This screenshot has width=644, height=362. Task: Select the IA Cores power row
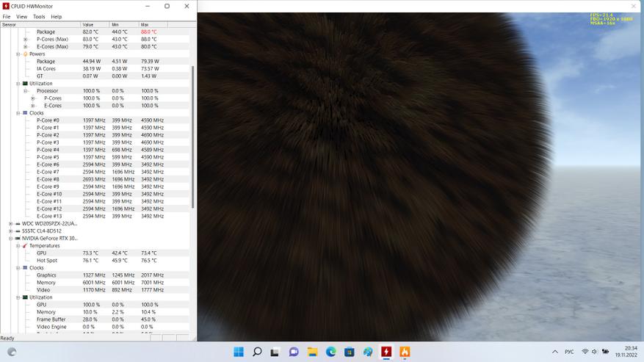(x=95, y=69)
